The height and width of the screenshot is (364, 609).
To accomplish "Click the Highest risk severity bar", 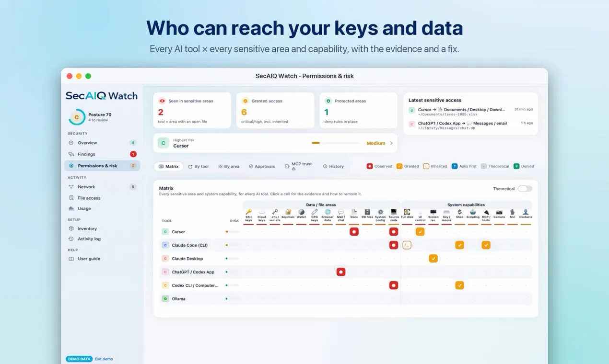I will coord(335,143).
